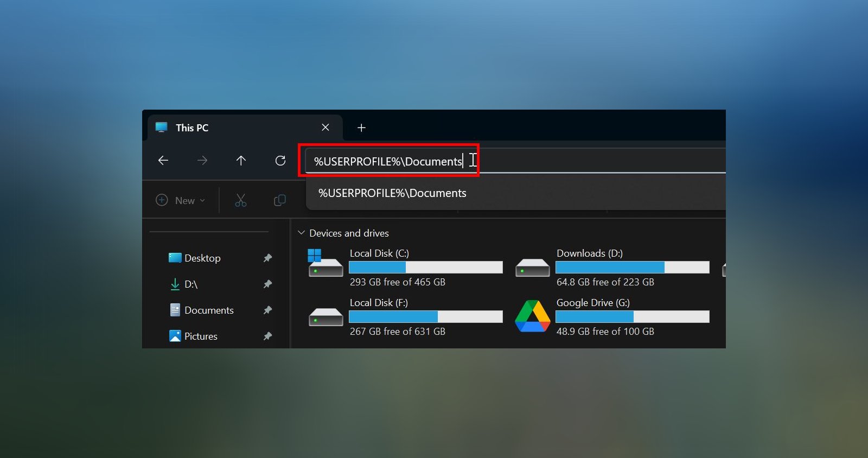Unpin Desktop using its pin icon

point(267,258)
